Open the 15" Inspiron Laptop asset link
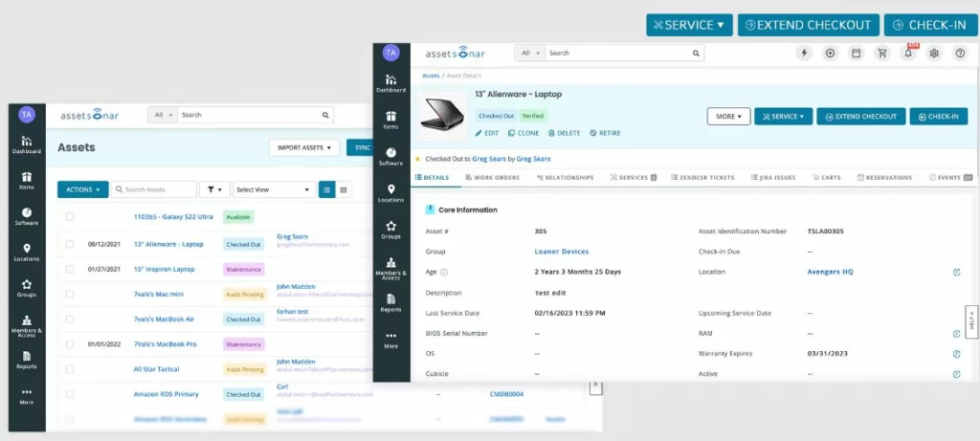The height and width of the screenshot is (441, 980). [164, 269]
